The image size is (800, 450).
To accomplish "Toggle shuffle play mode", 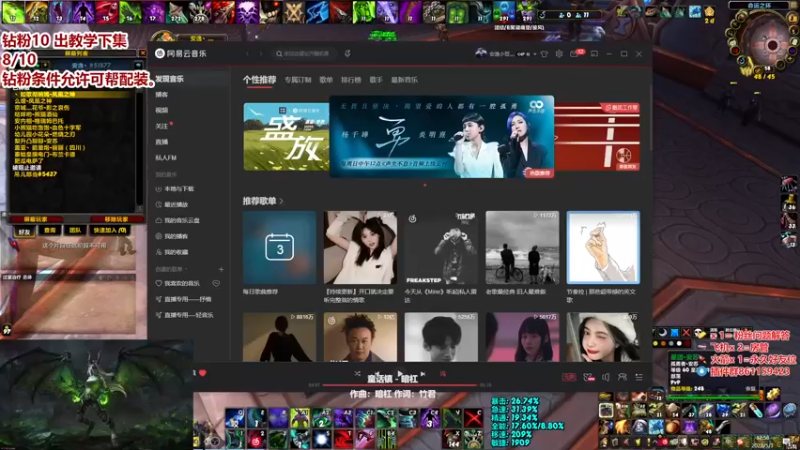I will click(357, 374).
